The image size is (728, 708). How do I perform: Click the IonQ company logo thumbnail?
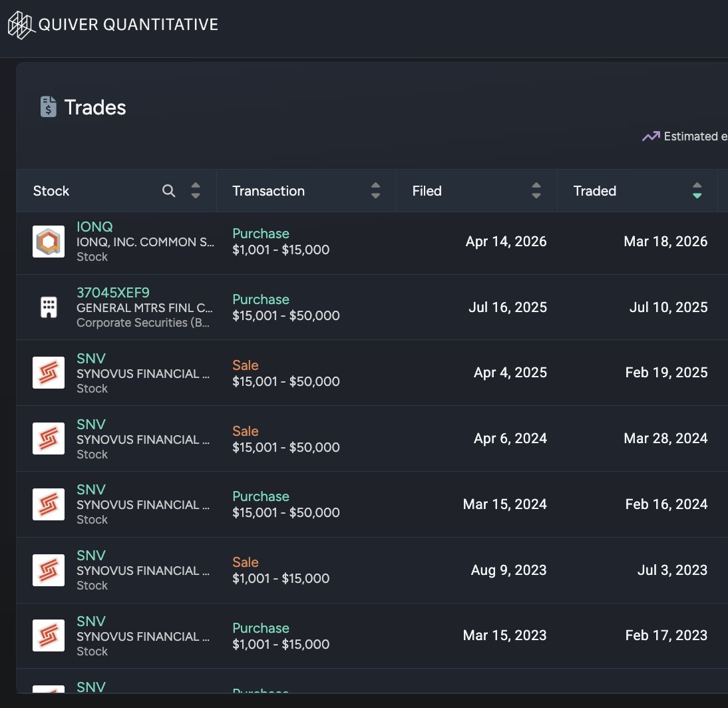pyautogui.click(x=48, y=241)
